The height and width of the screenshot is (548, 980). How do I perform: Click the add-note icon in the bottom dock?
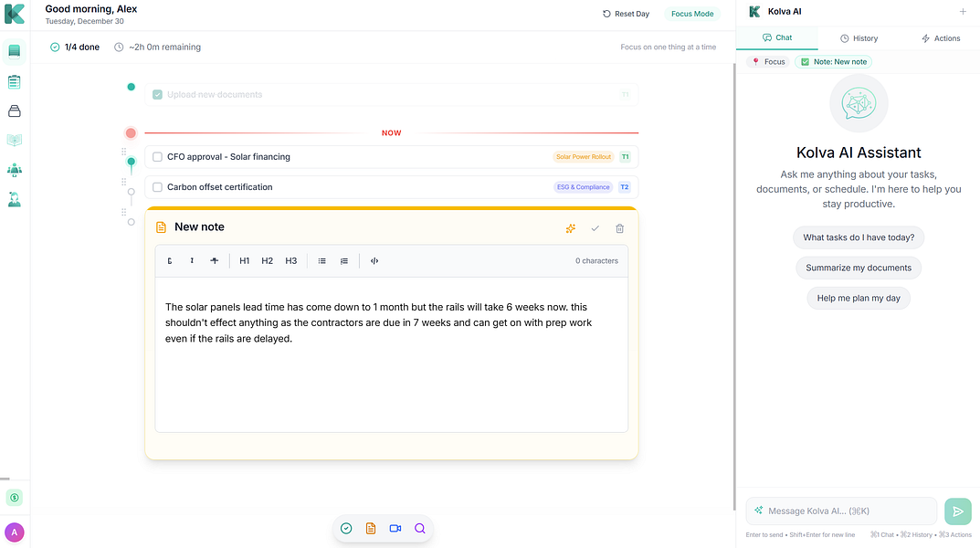tap(371, 529)
